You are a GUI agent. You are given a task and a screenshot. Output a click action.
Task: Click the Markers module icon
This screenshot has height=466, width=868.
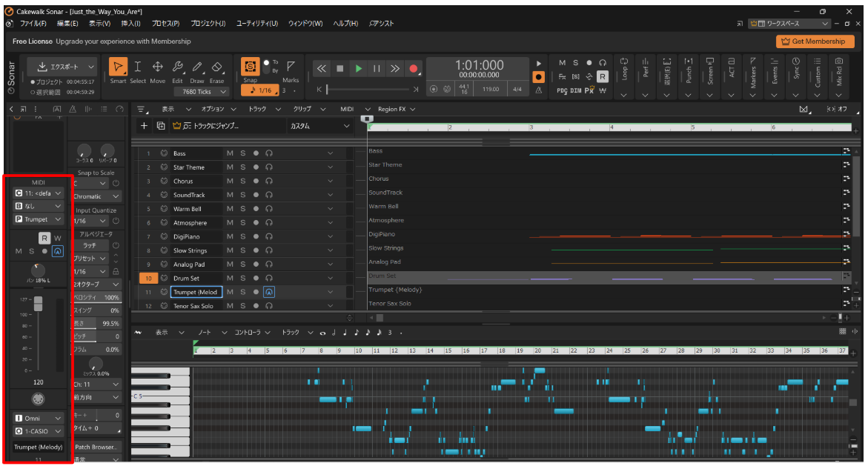tap(753, 62)
